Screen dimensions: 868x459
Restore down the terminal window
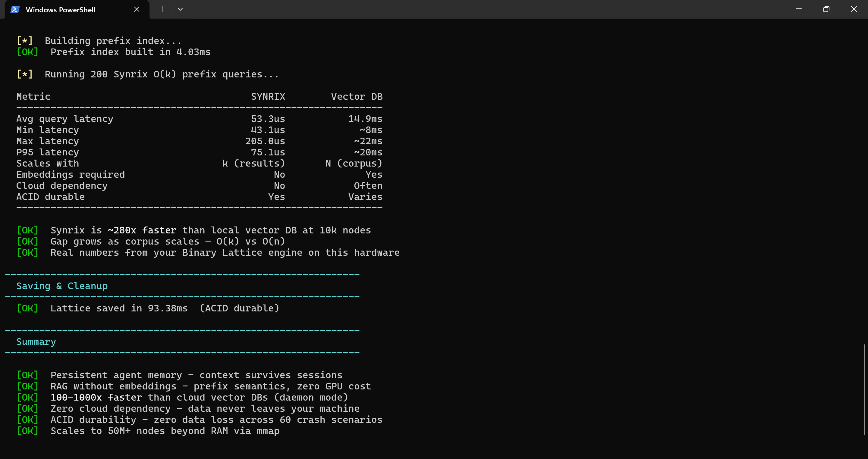[826, 9]
